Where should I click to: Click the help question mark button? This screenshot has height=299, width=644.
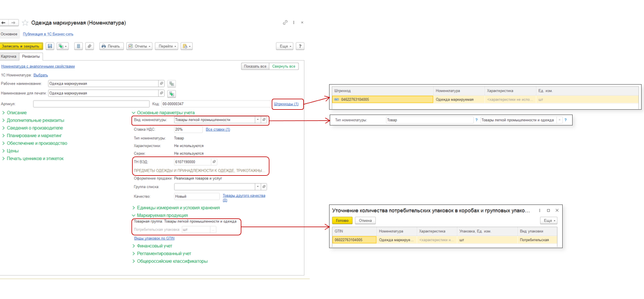point(300,46)
